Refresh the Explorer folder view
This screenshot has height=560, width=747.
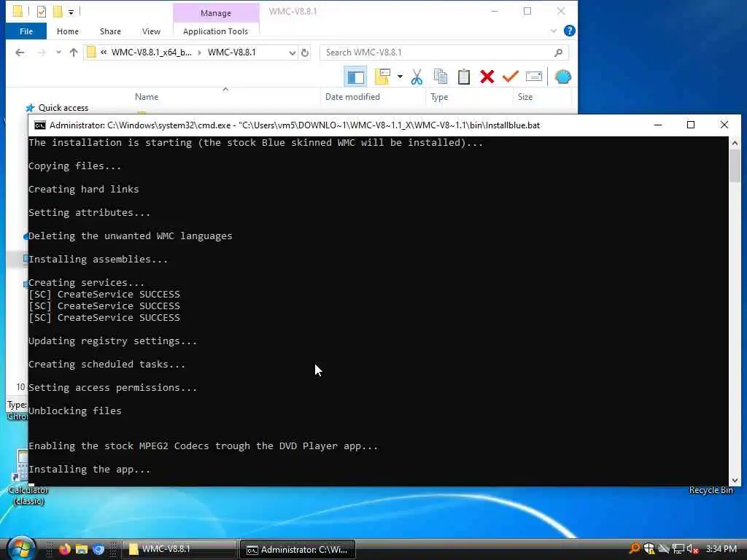point(305,52)
